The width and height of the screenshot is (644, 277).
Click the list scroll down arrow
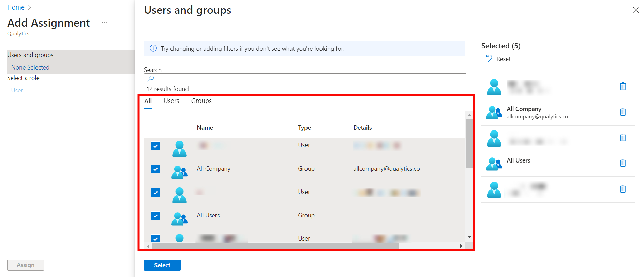coord(469,237)
